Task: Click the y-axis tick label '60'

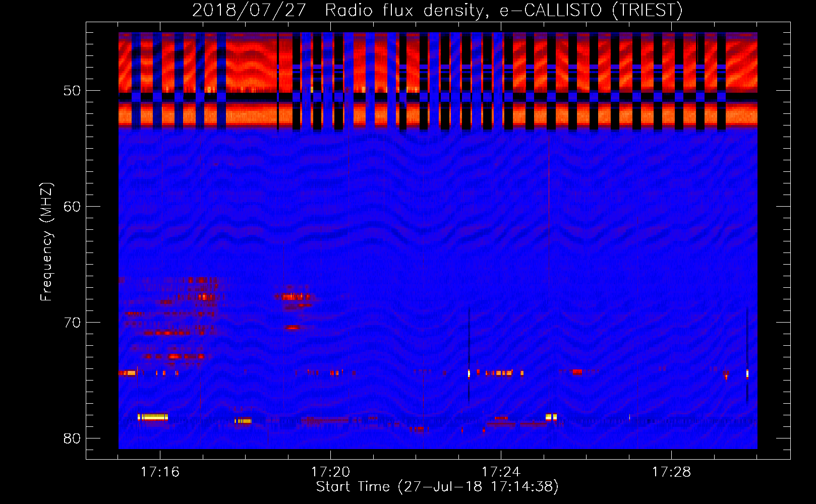Action: coord(72,207)
